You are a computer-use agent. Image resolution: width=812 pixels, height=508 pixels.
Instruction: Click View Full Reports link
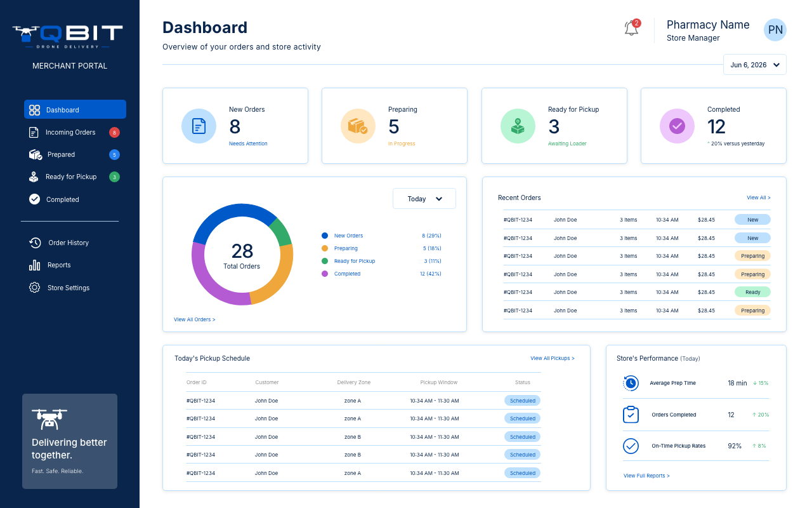tap(646, 476)
